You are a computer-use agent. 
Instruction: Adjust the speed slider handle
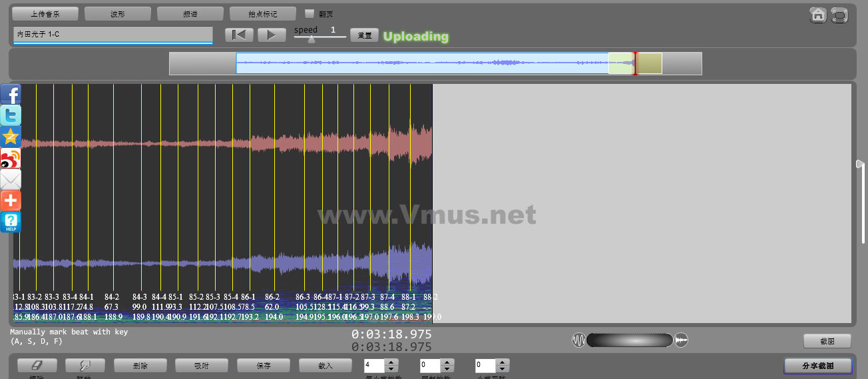[x=311, y=39]
